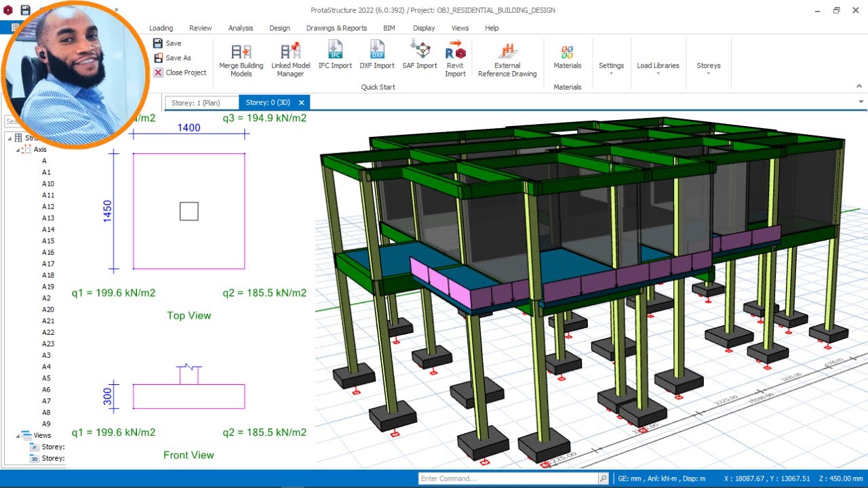This screenshot has height=488, width=868.
Task: Click the ProtaStructure app logo icon
Action: (8, 10)
